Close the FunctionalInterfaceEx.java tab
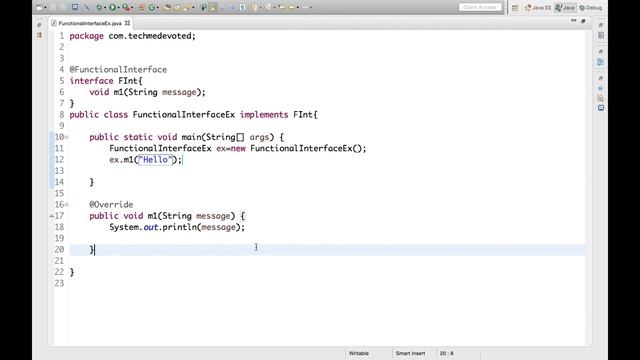 [x=127, y=23]
